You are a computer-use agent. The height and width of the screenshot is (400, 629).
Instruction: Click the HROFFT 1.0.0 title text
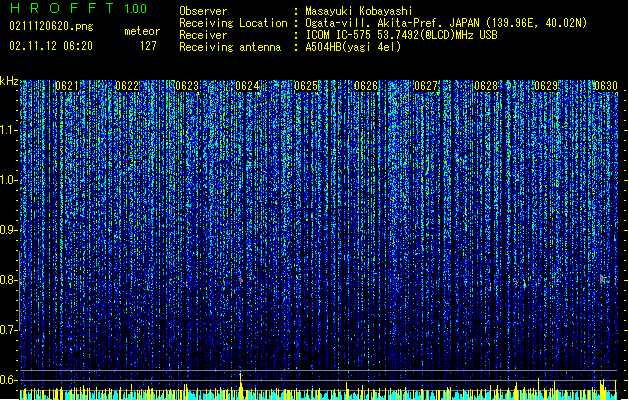pos(78,8)
